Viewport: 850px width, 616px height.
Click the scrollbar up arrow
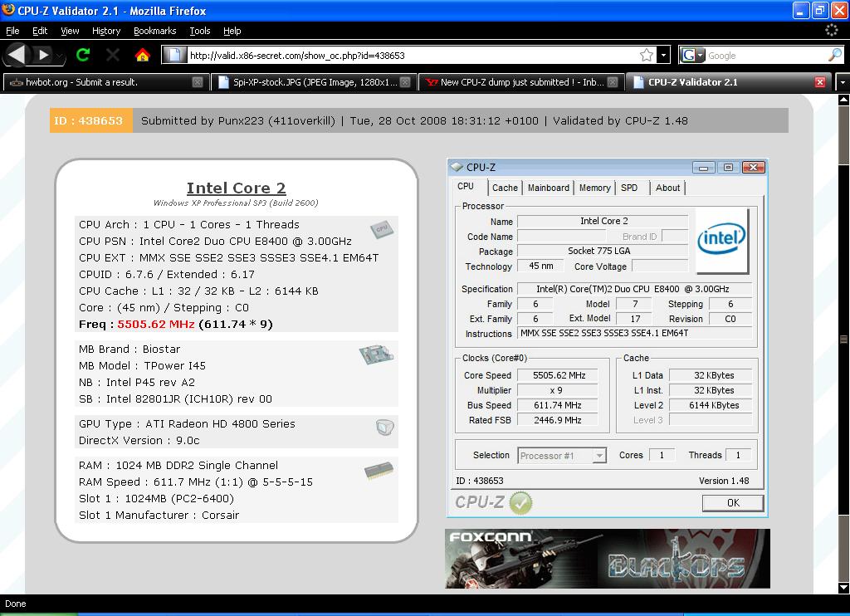(843, 100)
